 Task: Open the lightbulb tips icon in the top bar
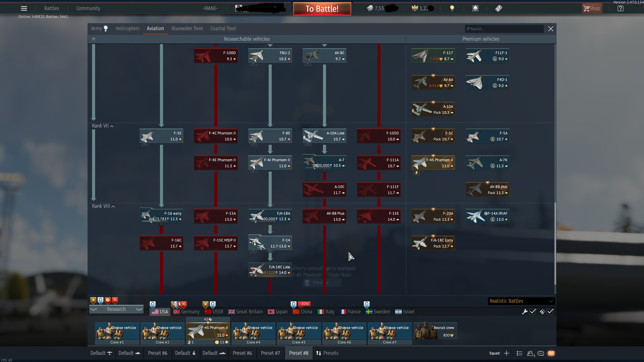(452, 8)
